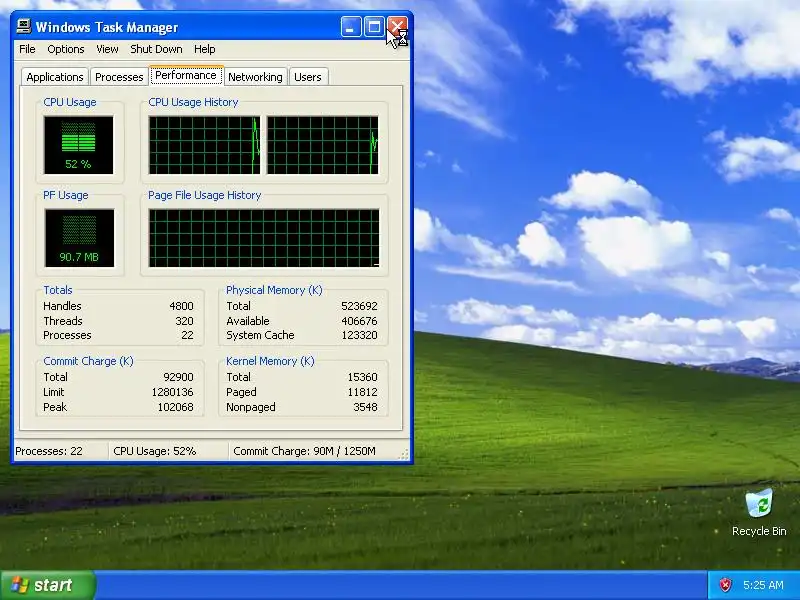The height and width of the screenshot is (600, 800).
Task: Click the Processes total value 22
Action: (187, 335)
